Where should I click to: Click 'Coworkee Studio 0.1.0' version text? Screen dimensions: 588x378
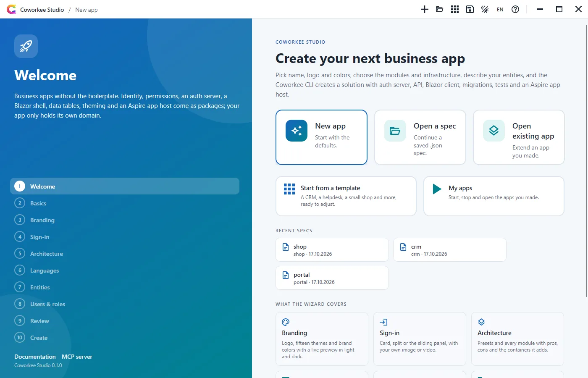(x=38, y=365)
